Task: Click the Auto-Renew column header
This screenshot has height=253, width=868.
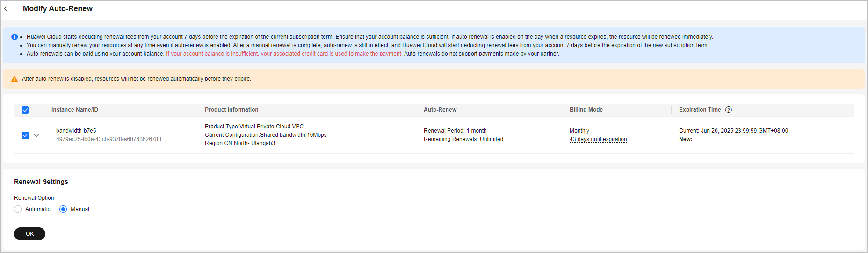Action: (x=440, y=110)
